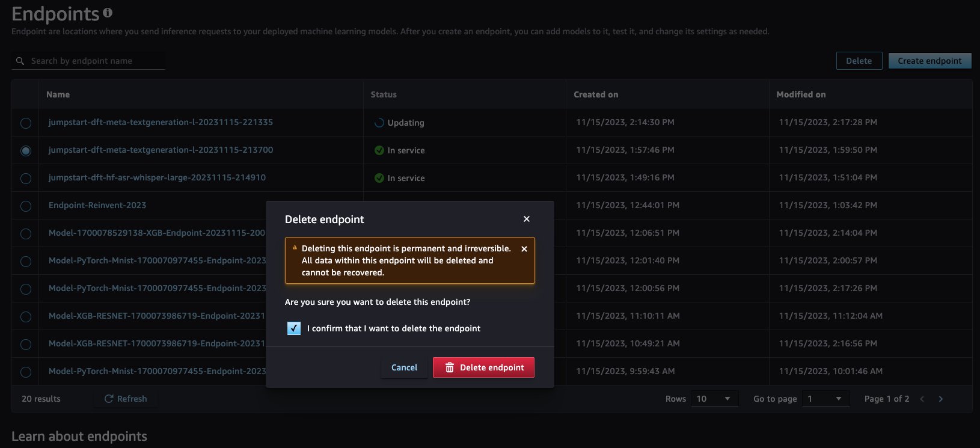
Task: Click the red Delete endpoint button
Action: coord(483,367)
